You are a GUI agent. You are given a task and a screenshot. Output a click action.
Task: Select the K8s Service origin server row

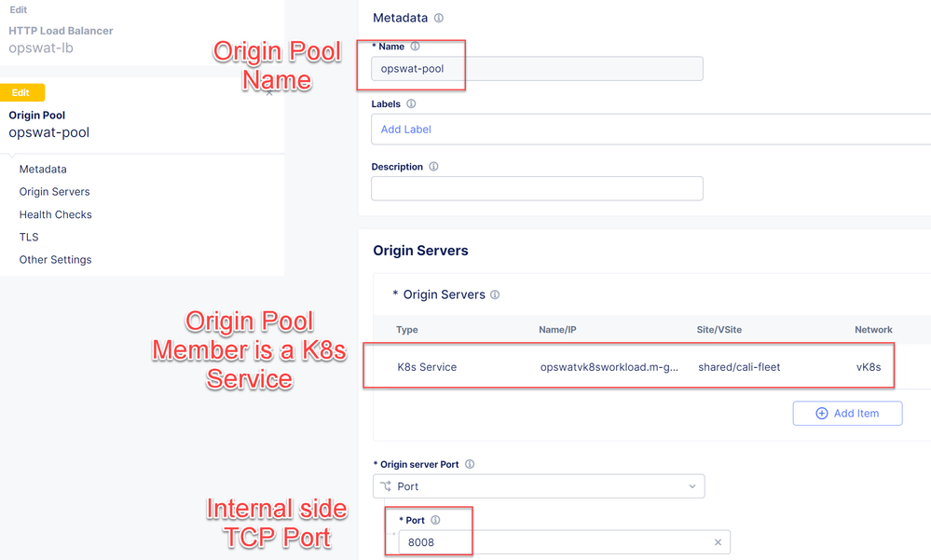pos(629,367)
